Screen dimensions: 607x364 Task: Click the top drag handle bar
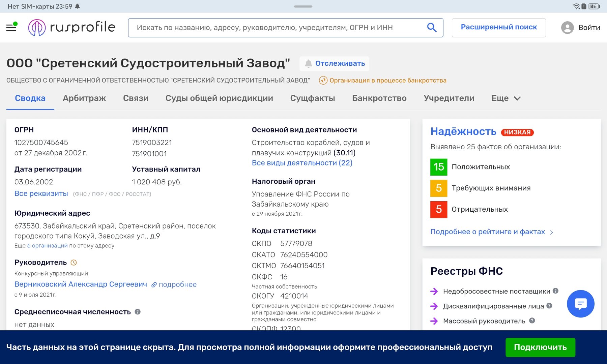(x=303, y=6)
